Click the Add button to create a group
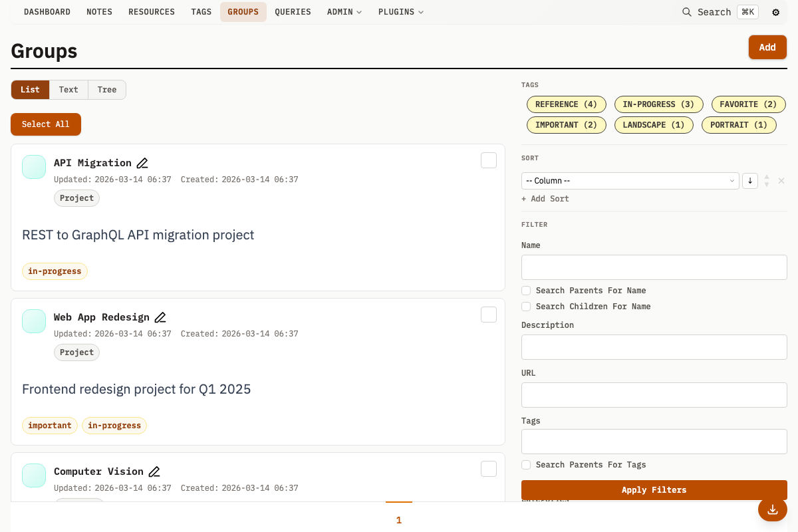This screenshot has width=798, height=532. click(x=767, y=47)
